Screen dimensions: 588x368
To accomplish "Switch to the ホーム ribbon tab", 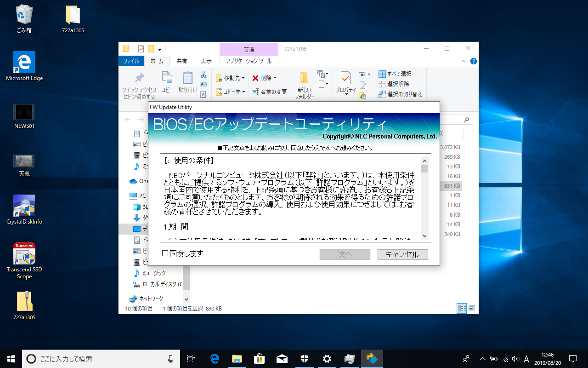I will pos(157,61).
